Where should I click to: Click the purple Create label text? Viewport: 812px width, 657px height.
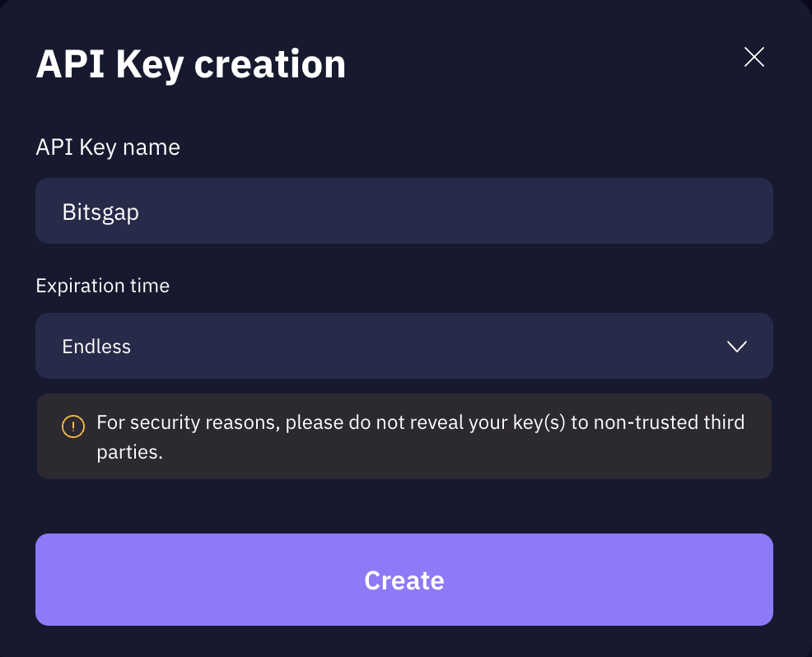(404, 580)
